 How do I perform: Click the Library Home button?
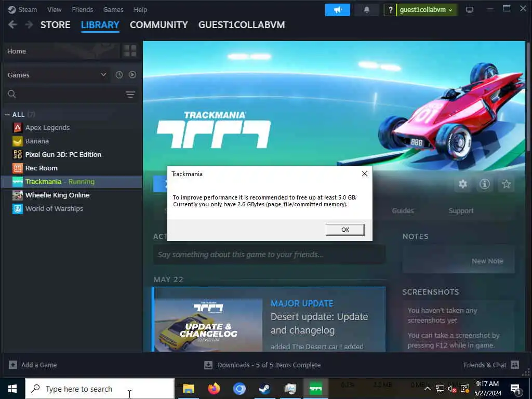pos(61,51)
